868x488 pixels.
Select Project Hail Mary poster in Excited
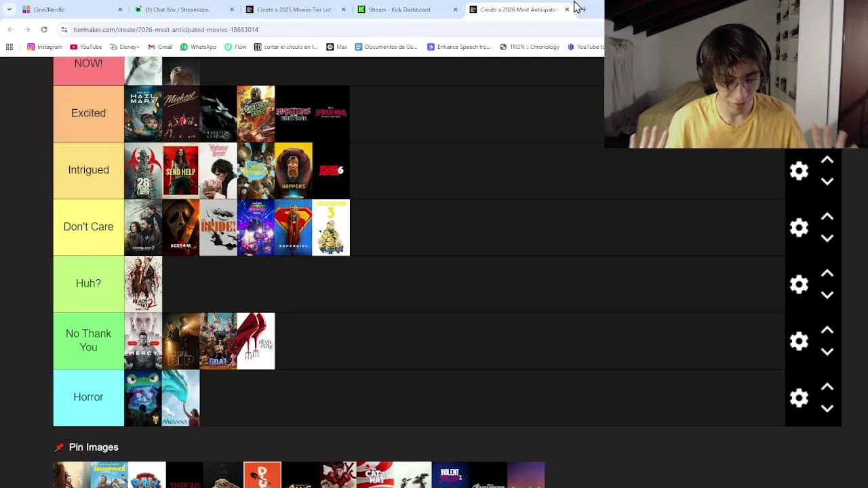(143, 114)
